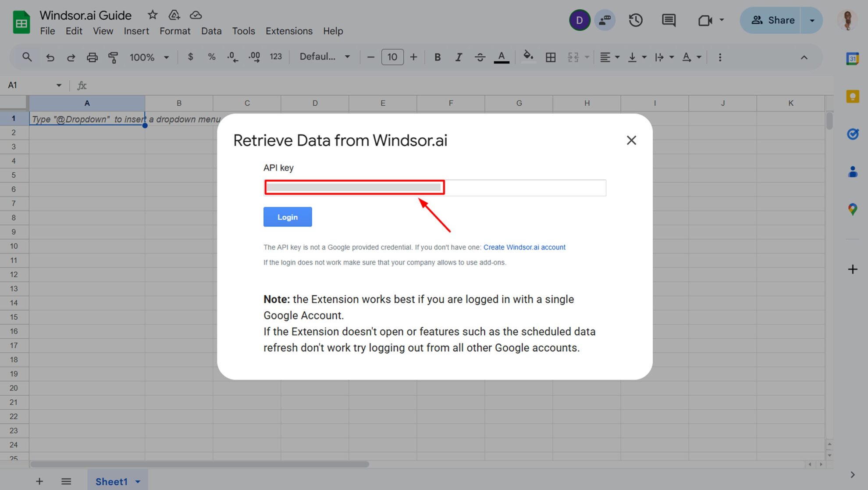Open the Data menu
Image resolution: width=868 pixels, height=490 pixels.
211,31
